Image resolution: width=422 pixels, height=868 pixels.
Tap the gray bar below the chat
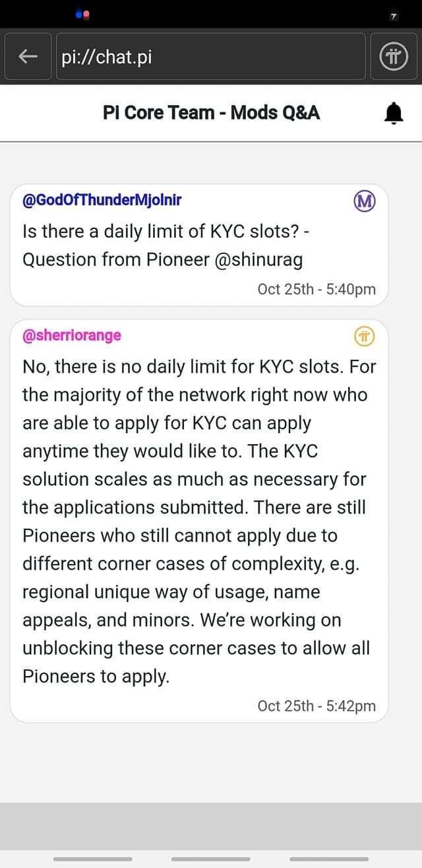pyautogui.click(x=211, y=825)
